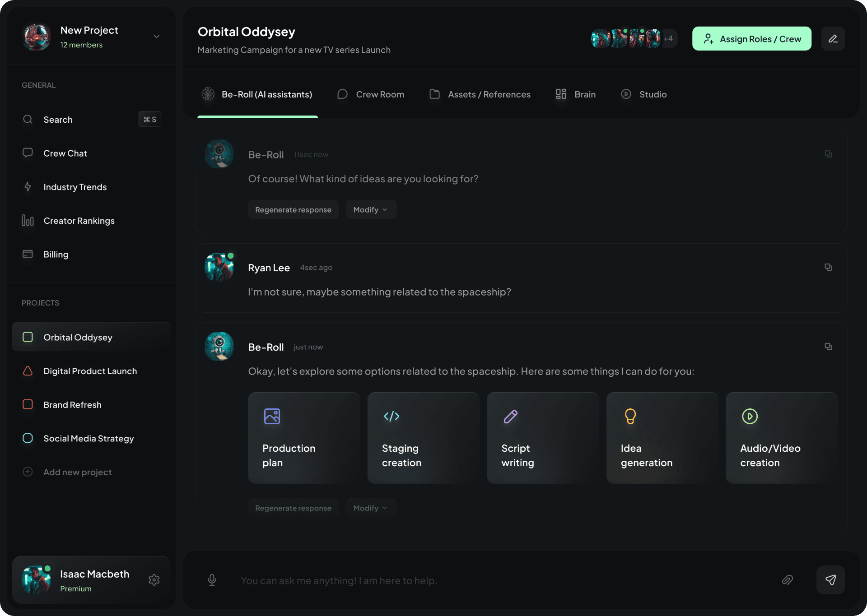Image resolution: width=867 pixels, height=616 pixels.
Task: Open Crew Chat in the sidebar
Action: click(x=65, y=153)
